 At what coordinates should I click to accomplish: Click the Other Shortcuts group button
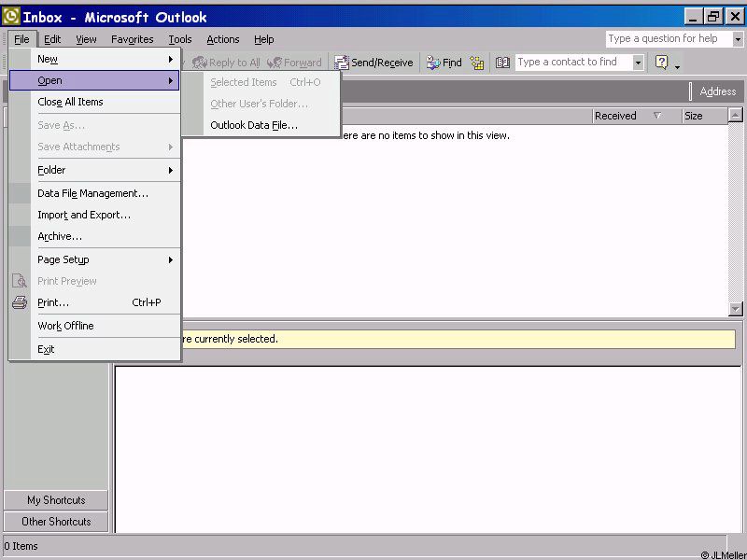pyautogui.click(x=56, y=522)
